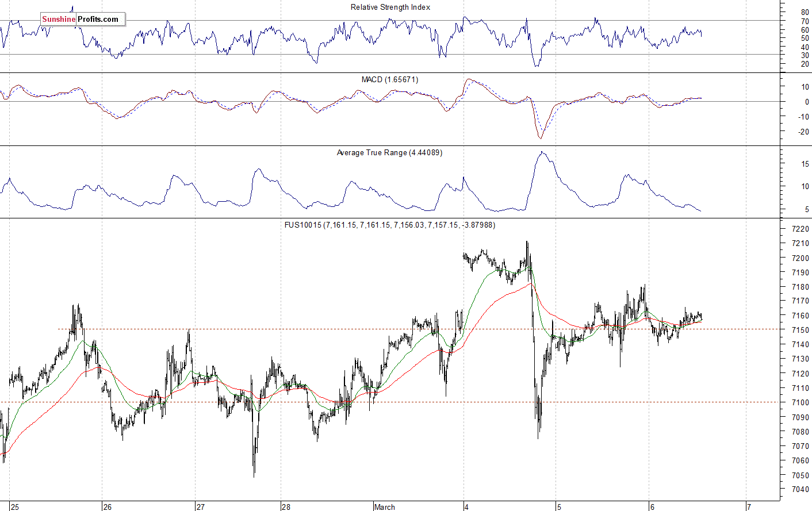Click the 7220 price axis value
Image resolution: width=812 pixels, height=511 pixels.
pyautogui.click(x=800, y=229)
